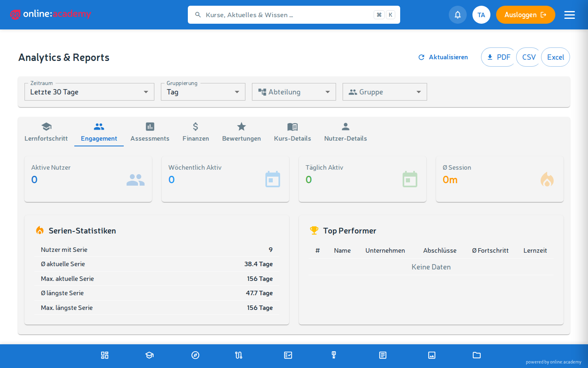
Task: Click the Ø längste Serie row label
Action: pyautogui.click(x=62, y=293)
